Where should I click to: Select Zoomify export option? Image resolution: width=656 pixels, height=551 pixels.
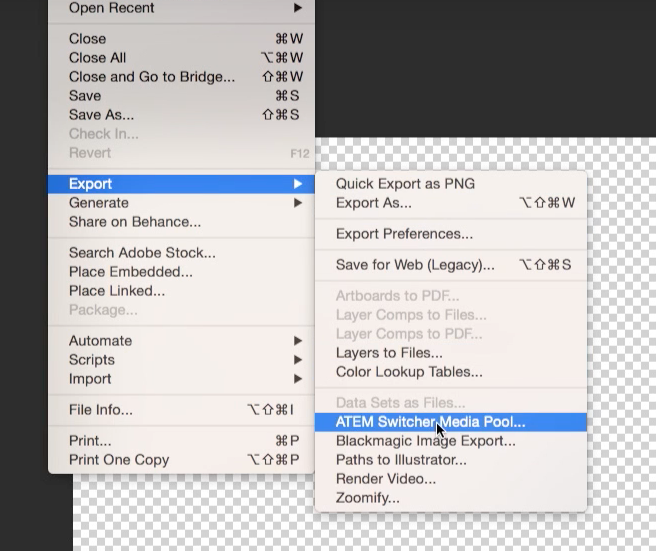[x=451, y=498]
